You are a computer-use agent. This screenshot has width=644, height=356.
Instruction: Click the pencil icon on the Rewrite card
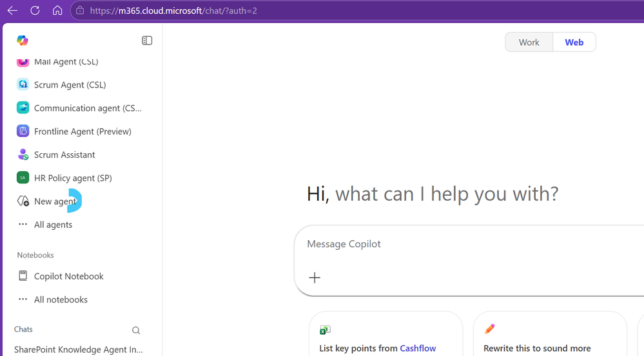(x=489, y=329)
